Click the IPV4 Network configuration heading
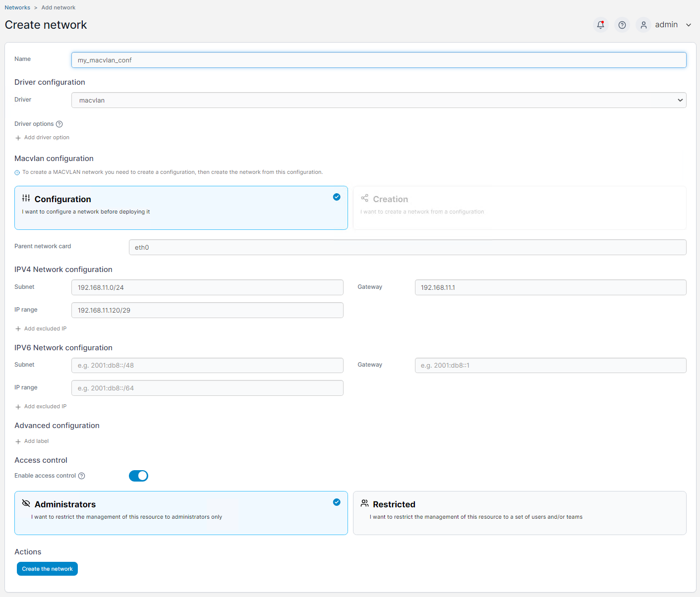This screenshot has height=597, width=700. click(x=63, y=270)
